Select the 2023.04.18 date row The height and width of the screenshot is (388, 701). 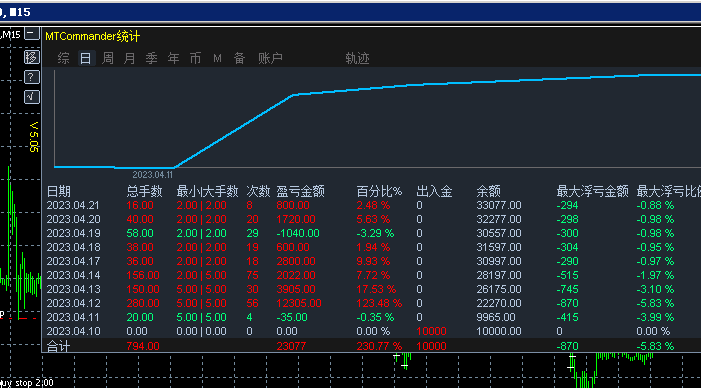tap(73, 247)
